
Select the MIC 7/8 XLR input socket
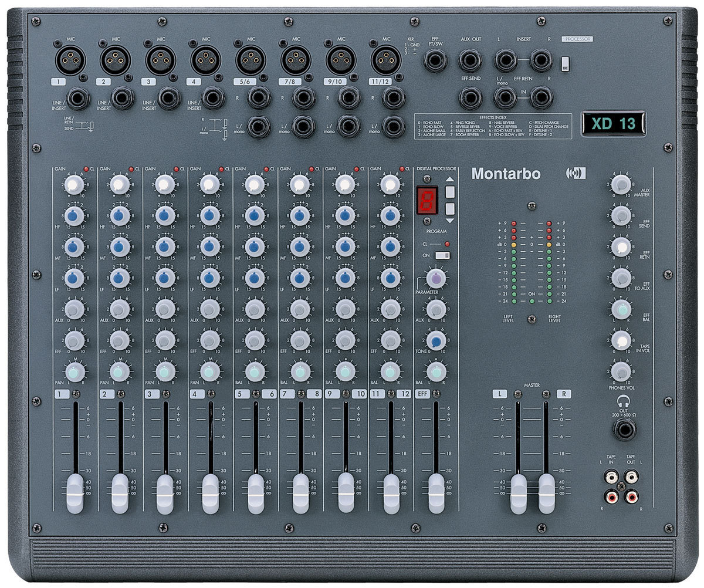(x=296, y=60)
